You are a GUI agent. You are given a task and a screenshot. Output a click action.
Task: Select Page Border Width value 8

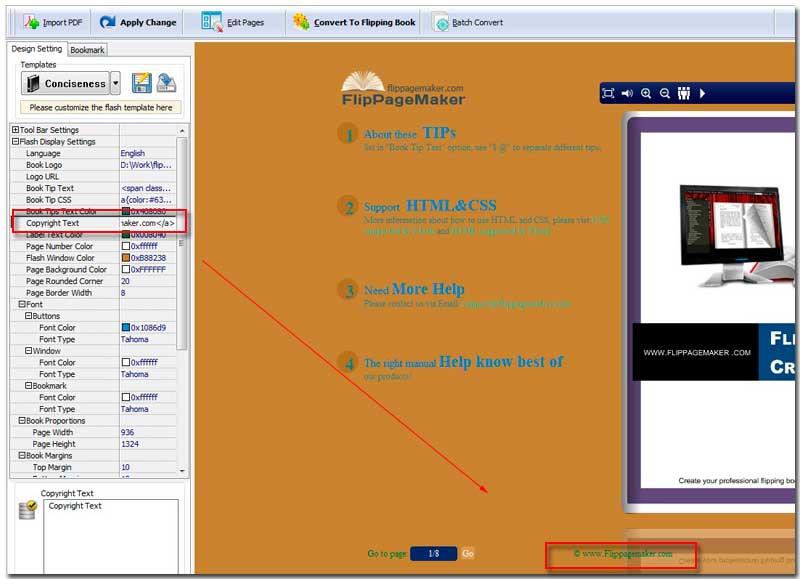[x=123, y=293]
